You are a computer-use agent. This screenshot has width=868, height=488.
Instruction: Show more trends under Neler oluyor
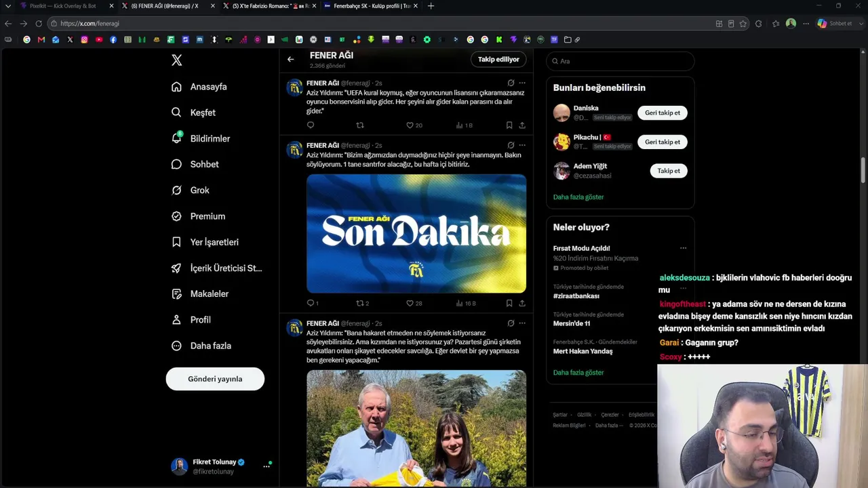click(578, 373)
